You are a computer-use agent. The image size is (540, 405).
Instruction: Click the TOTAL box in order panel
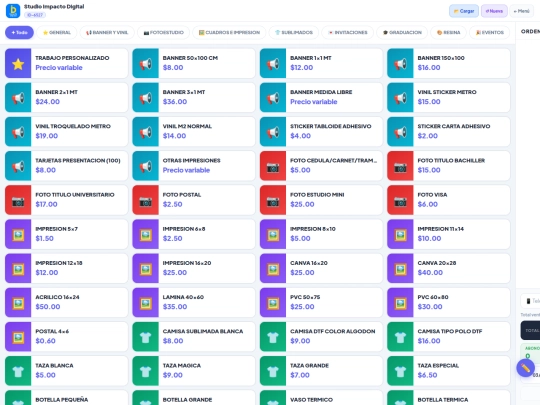click(x=530, y=330)
